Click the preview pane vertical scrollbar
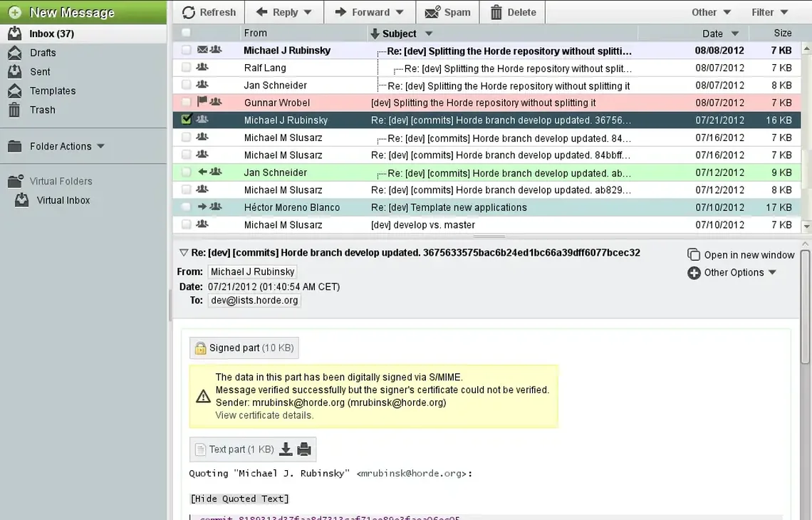The image size is (812, 520). [x=806, y=306]
